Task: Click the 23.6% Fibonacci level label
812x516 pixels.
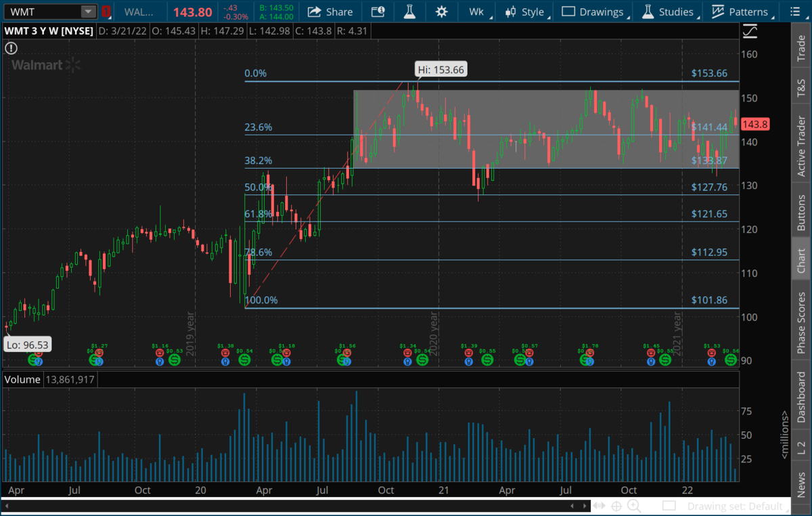Action: pos(258,127)
